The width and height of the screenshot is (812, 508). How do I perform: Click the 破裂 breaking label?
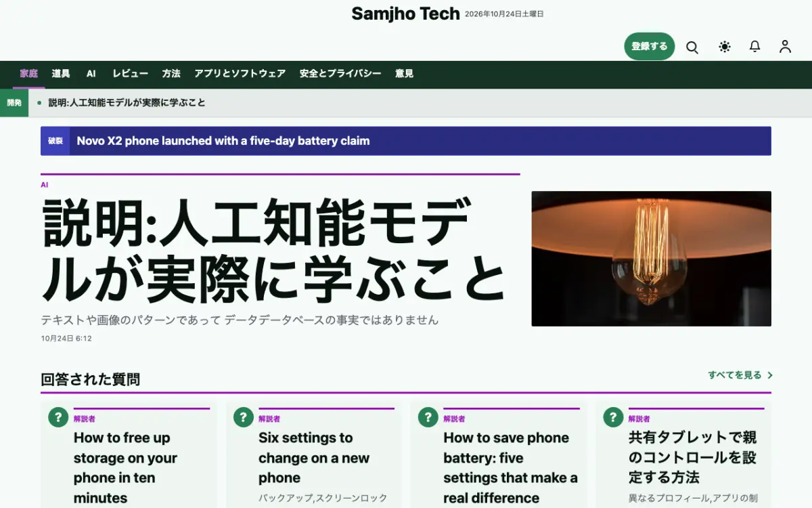[55, 141]
